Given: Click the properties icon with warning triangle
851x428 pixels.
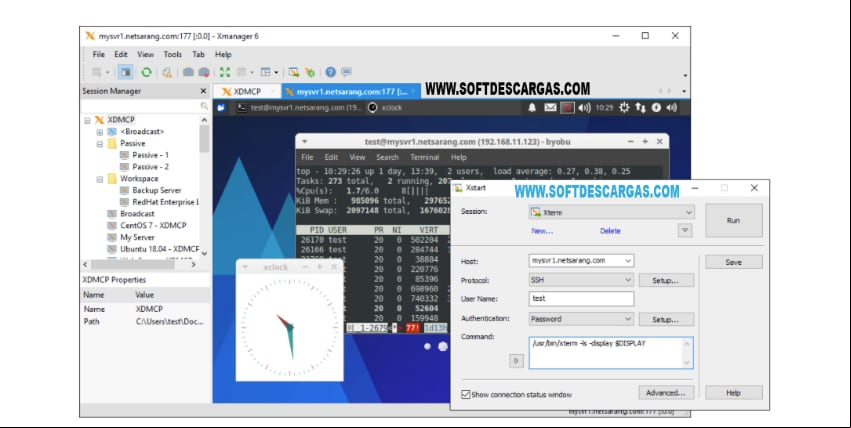Looking at the screenshot, I should pyautogui.click(x=167, y=72).
